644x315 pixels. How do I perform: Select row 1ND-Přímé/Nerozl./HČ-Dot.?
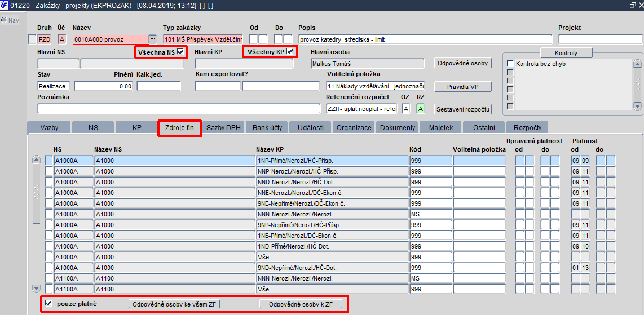pyautogui.click(x=332, y=246)
